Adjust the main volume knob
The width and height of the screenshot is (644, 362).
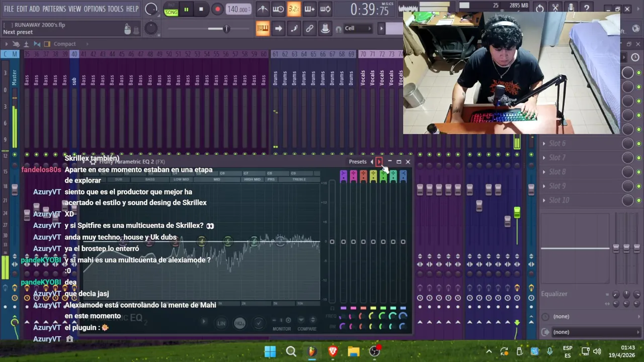click(x=150, y=9)
